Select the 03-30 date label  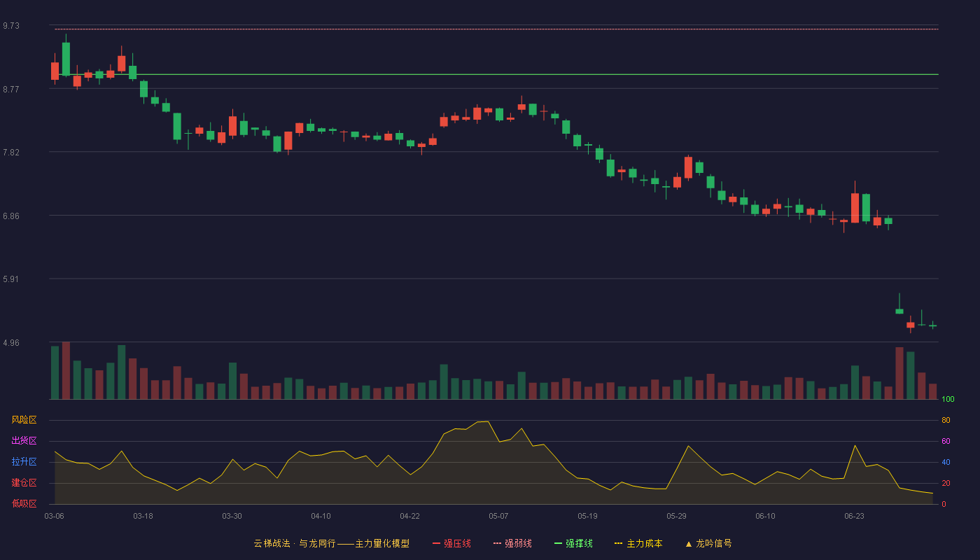[232, 516]
